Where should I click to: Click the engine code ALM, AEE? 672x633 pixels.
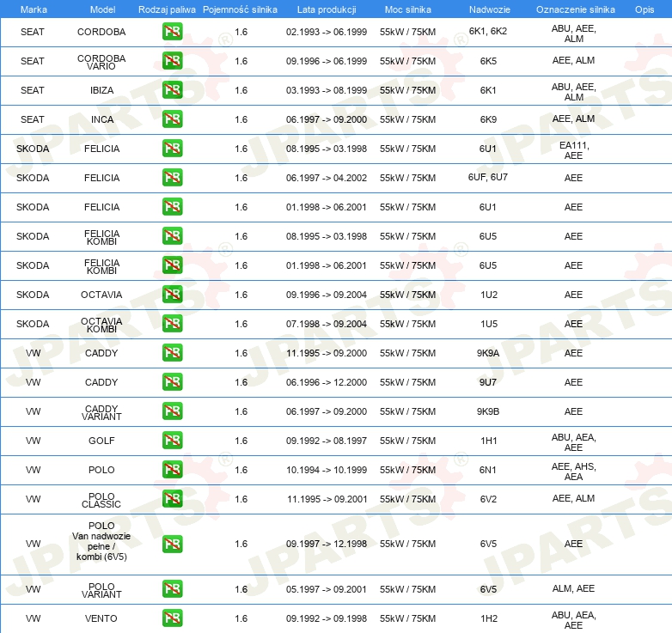pos(573,589)
